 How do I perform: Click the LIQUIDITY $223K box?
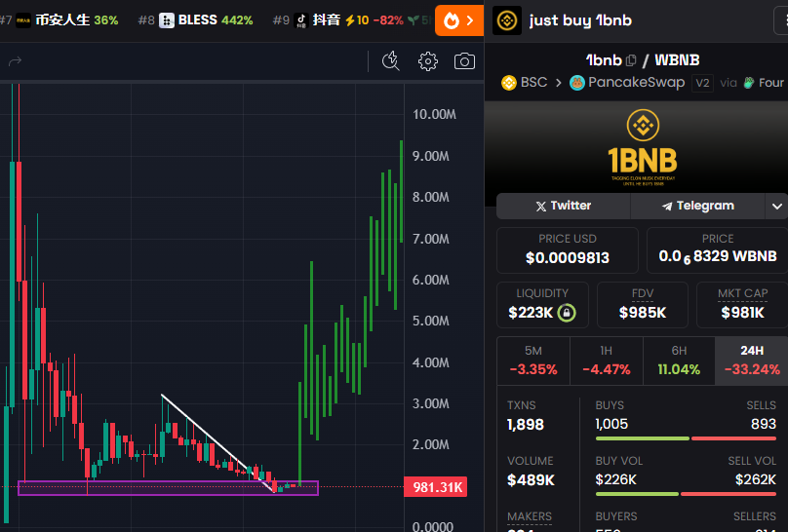pos(542,305)
